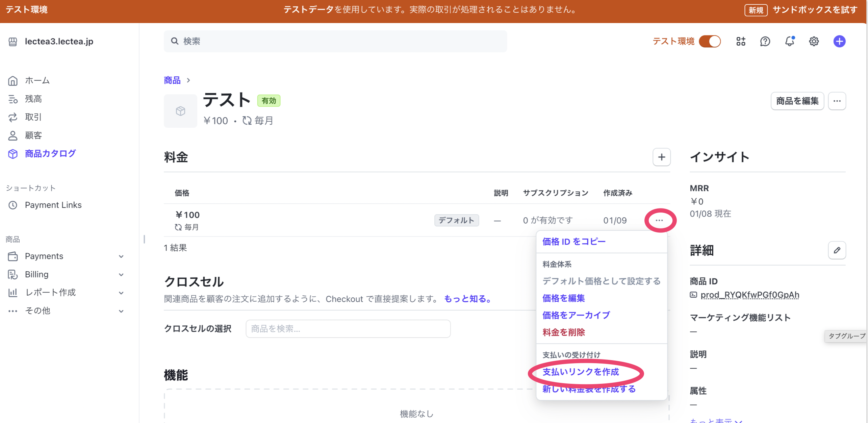Edit 詳細 with the pencil icon

837,250
